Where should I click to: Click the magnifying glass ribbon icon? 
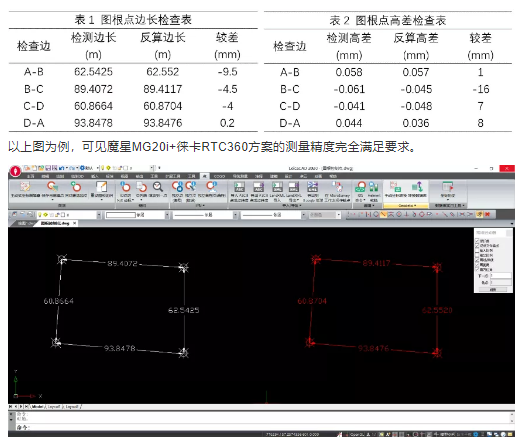point(158,186)
